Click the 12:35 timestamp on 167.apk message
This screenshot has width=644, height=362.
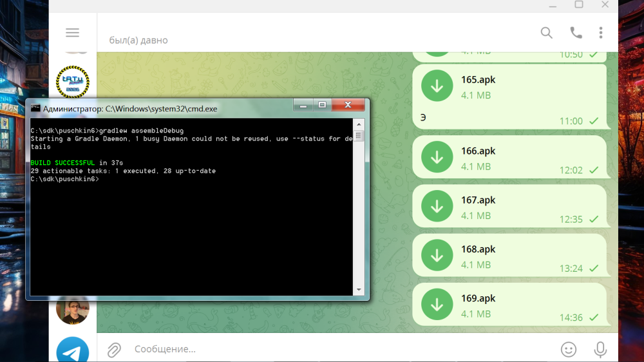click(571, 220)
